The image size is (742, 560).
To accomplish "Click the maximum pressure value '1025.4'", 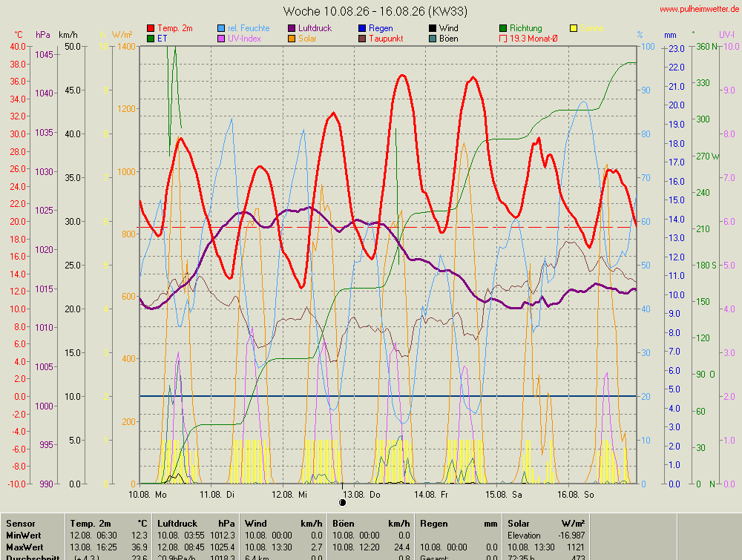I will click(223, 547).
